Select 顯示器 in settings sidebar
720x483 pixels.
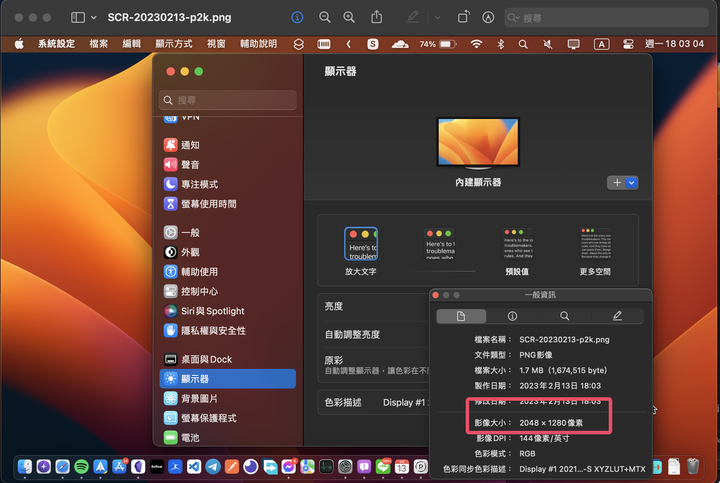pyautogui.click(x=228, y=379)
